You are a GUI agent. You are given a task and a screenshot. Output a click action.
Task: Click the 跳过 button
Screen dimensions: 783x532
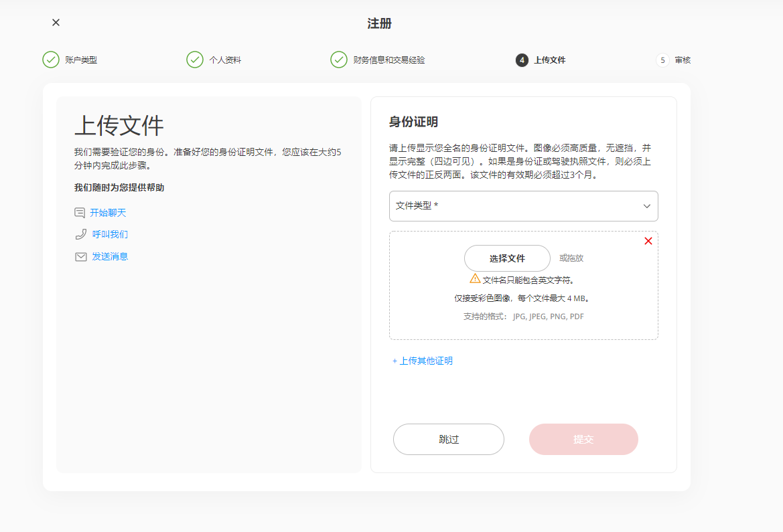click(x=448, y=440)
